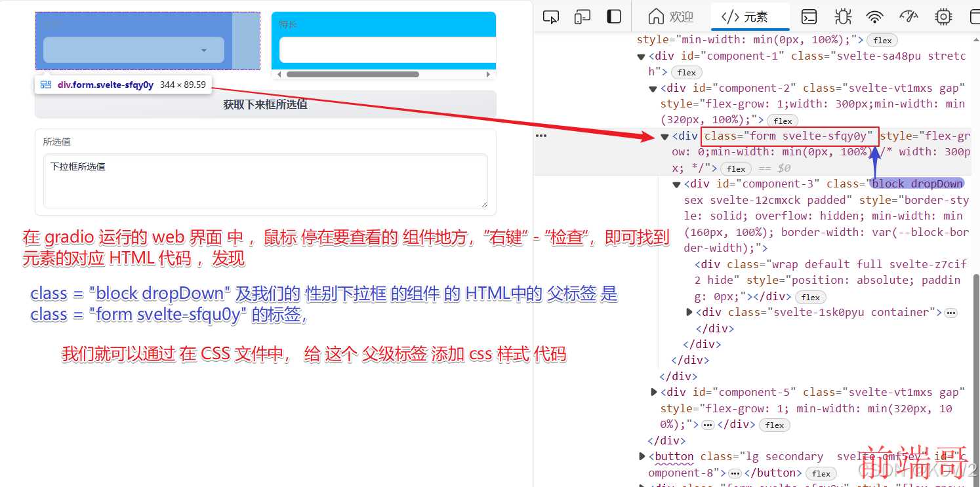Click the div.form.svelte-sfqy0y tooltip label
980x487 pixels.
click(x=106, y=85)
